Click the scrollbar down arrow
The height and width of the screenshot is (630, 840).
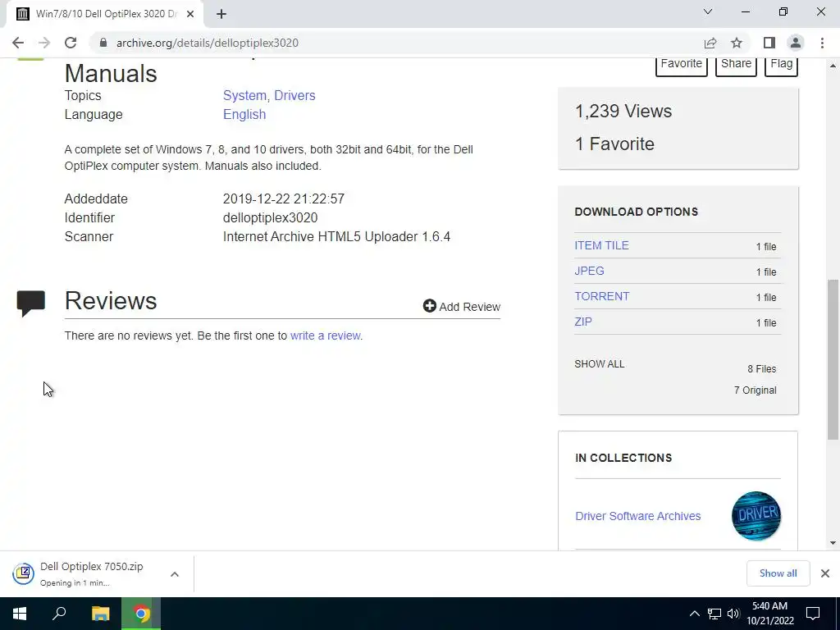pos(833,543)
